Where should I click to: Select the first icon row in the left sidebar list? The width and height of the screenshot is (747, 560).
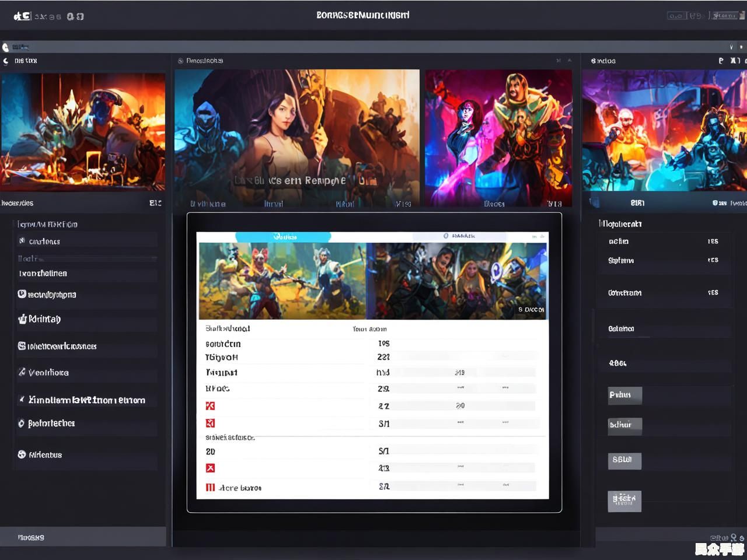click(x=88, y=241)
